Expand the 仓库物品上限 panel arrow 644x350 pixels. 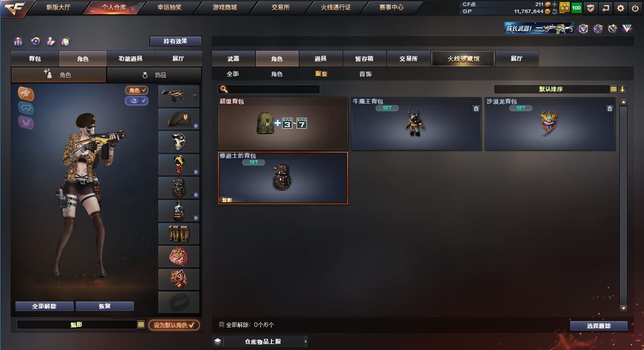(x=305, y=342)
